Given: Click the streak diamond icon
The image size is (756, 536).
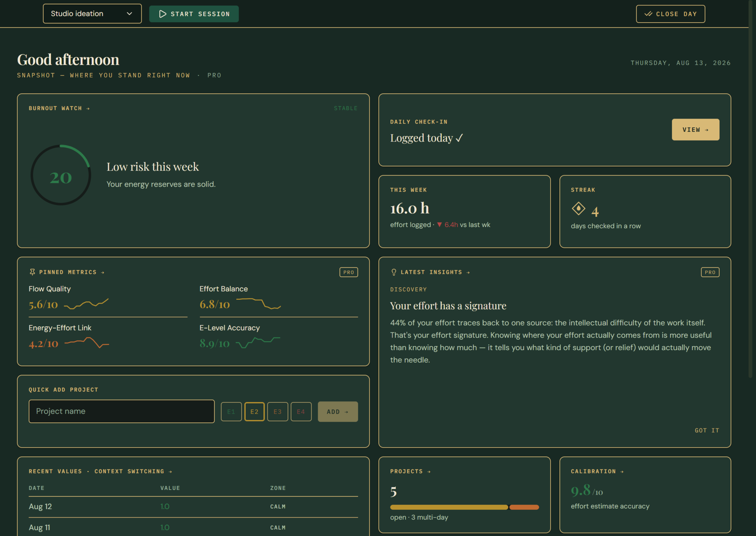Looking at the screenshot, I should coord(578,209).
